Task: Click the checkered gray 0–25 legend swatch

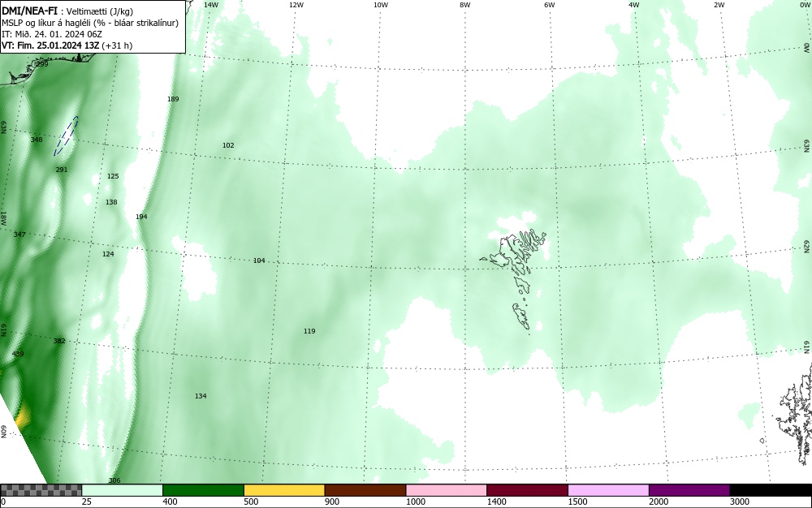Action: [x=41, y=490]
